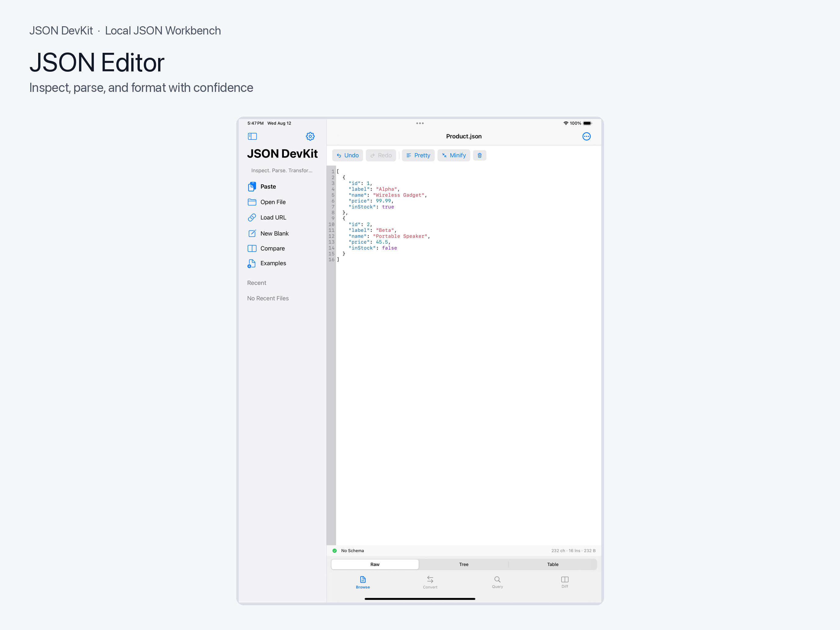Tap the Wed Aug 12 date

click(x=279, y=123)
